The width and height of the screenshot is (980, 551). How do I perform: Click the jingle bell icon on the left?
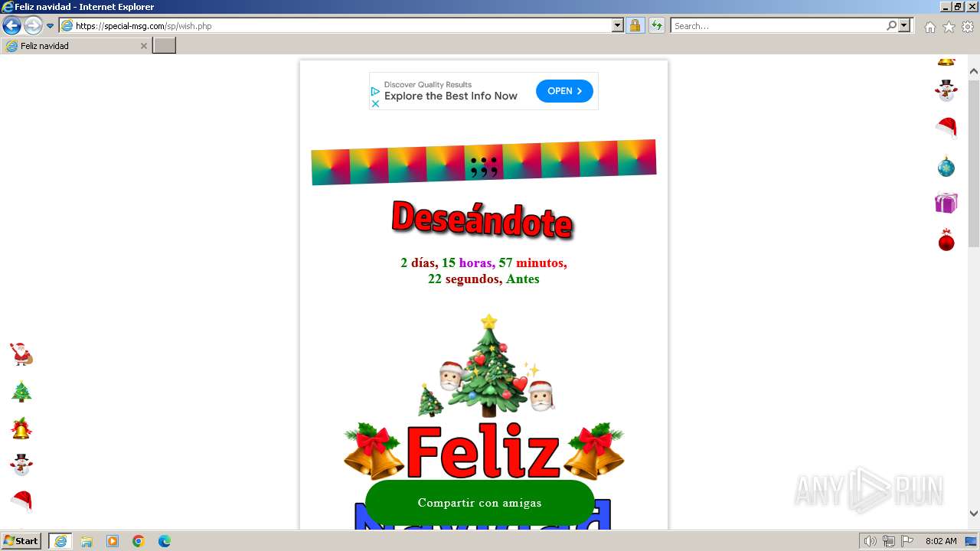(x=21, y=429)
